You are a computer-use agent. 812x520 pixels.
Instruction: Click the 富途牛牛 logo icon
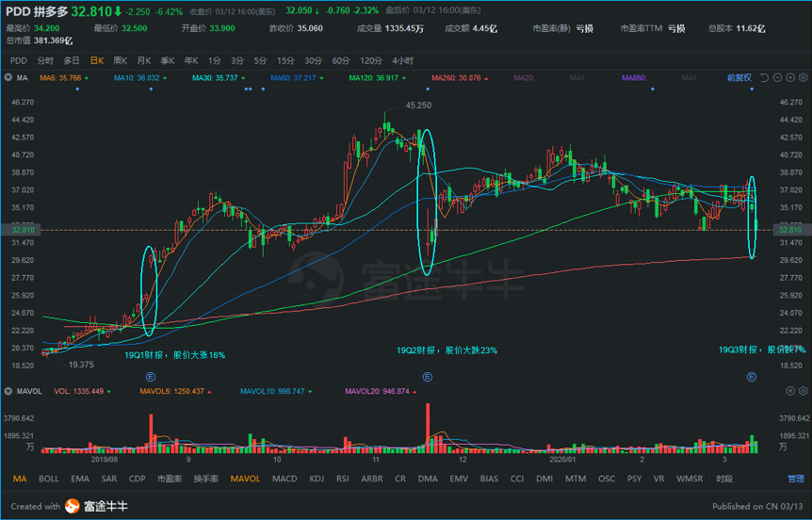pyautogui.click(x=73, y=506)
